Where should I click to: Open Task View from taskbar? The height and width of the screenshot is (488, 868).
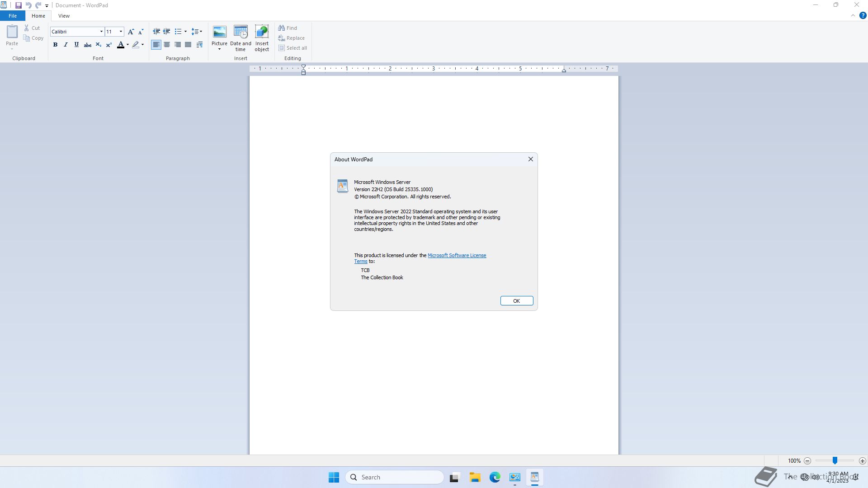454,478
